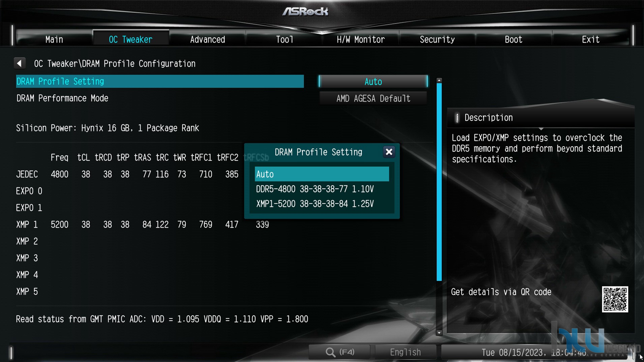
Task: Click the AMD AGESA Default value button
Action: point(373,98)
